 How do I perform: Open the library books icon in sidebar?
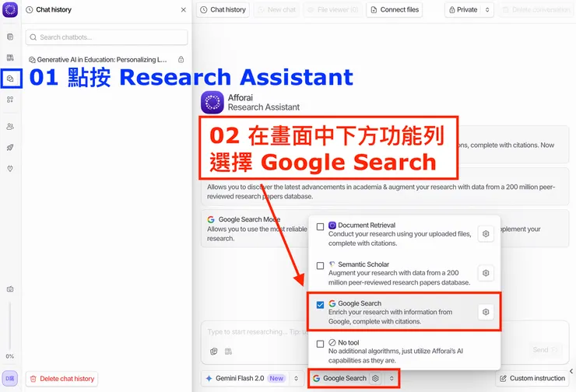(10, 58)
